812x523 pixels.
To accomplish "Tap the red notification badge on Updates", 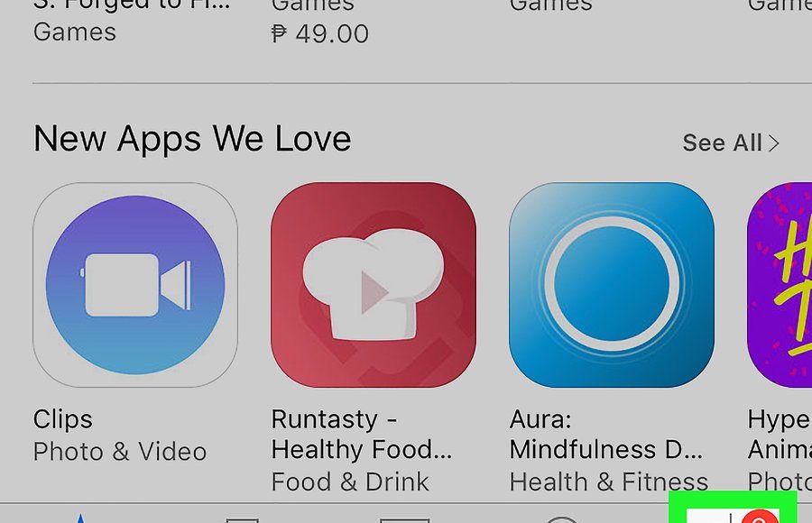I will point(760,517).
